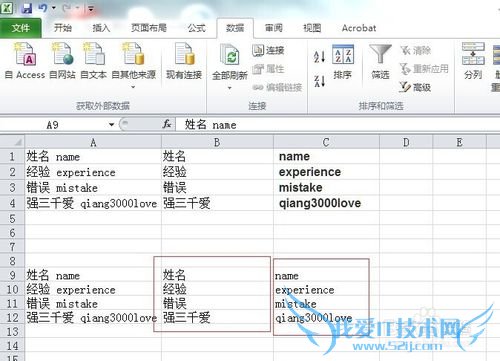The image size is (500, 361).
Task: Select cell C1 with bold name
Action: (326, 156)
